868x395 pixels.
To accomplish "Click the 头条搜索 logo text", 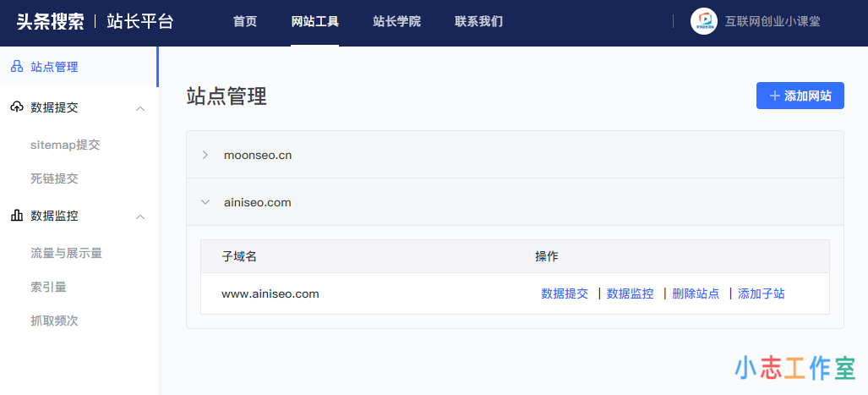I will (x=51, y=22).
